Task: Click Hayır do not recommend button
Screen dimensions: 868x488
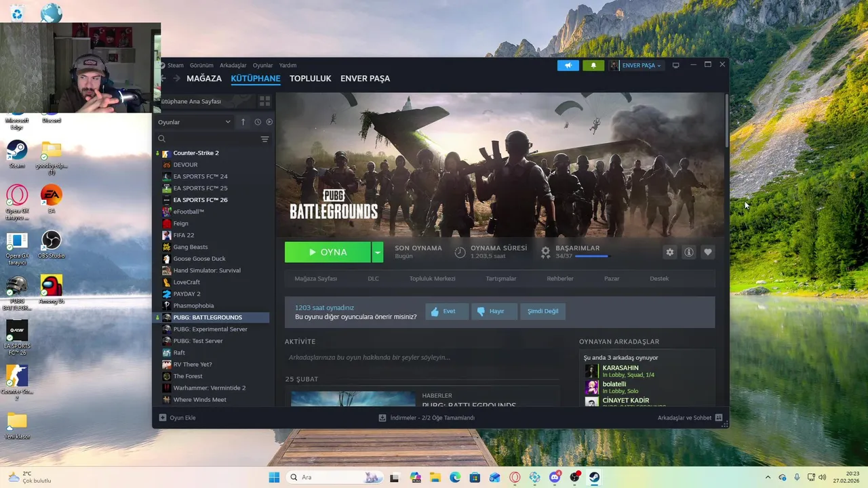Action: tap(494, 311)
